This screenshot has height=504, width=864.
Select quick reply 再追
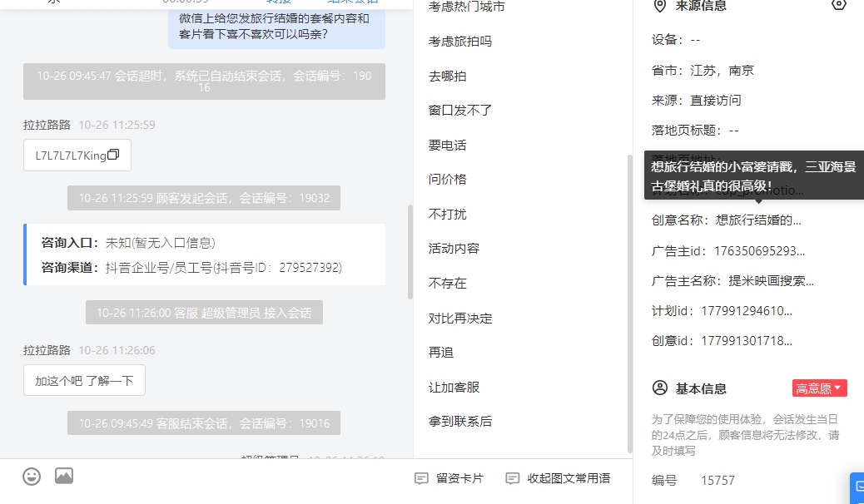[441, 352]
